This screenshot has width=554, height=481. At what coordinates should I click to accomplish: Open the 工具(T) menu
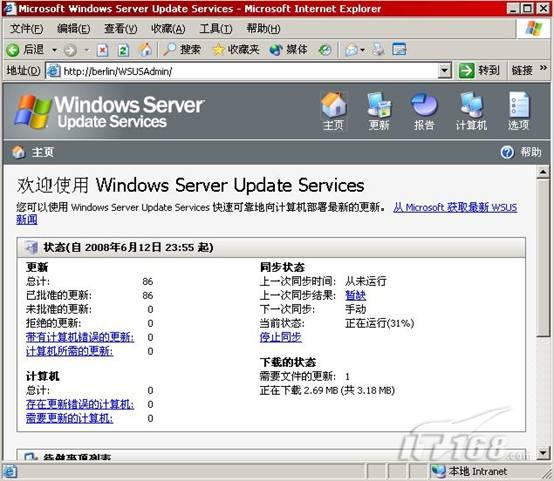(x=216, y=29)
